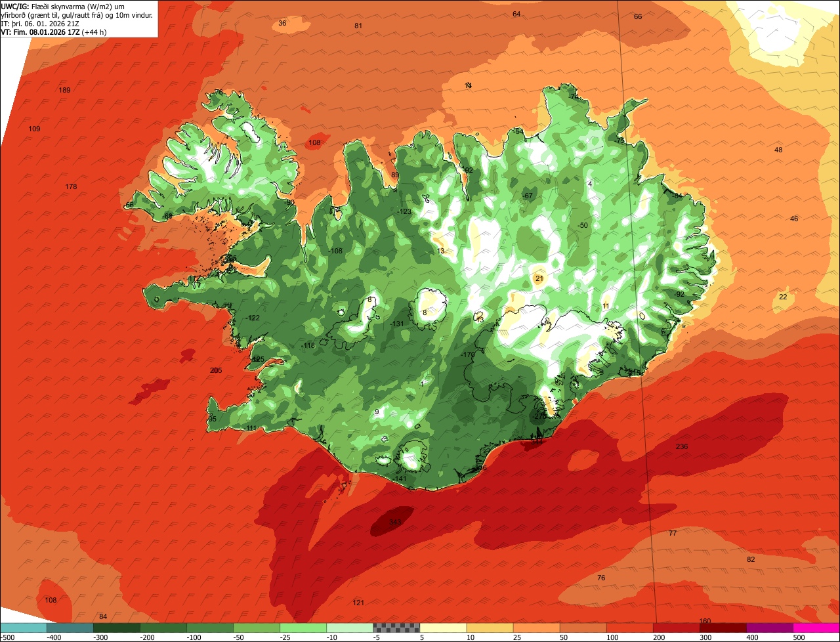Click the 205 value off the west coast

216,370
